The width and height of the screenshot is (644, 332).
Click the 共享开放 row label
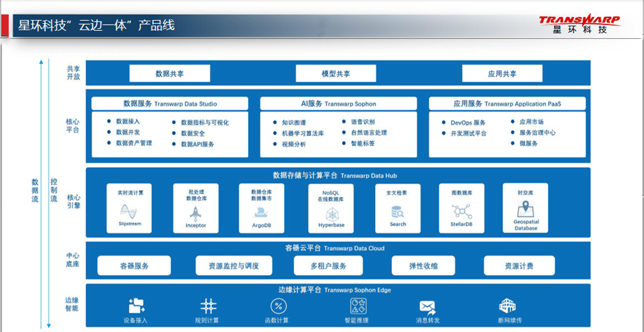pos(73,73)
